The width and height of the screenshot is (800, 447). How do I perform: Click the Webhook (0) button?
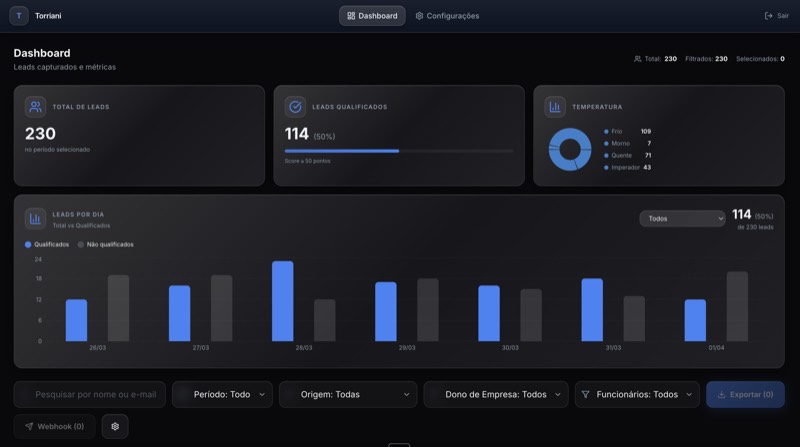(x=55, y=426)
